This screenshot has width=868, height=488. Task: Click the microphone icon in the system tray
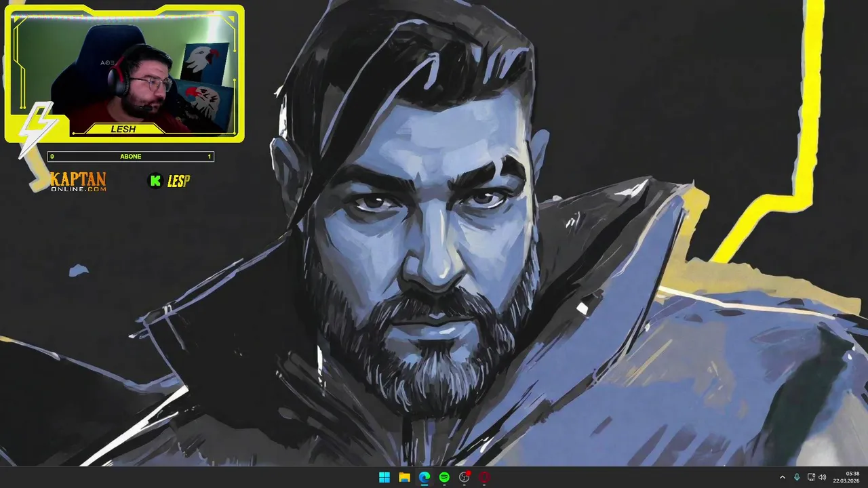tap(797, 477)
